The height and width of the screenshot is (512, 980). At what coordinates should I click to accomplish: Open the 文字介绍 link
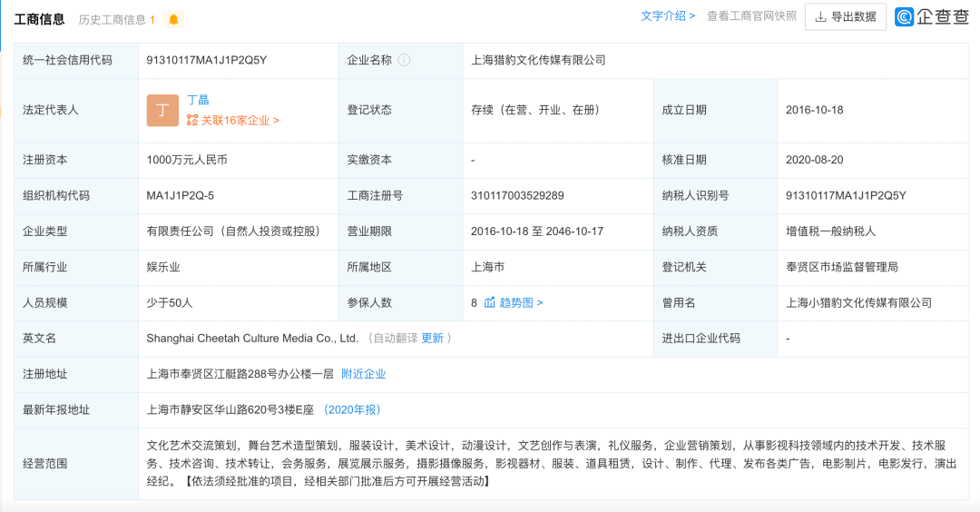[668, 16]
